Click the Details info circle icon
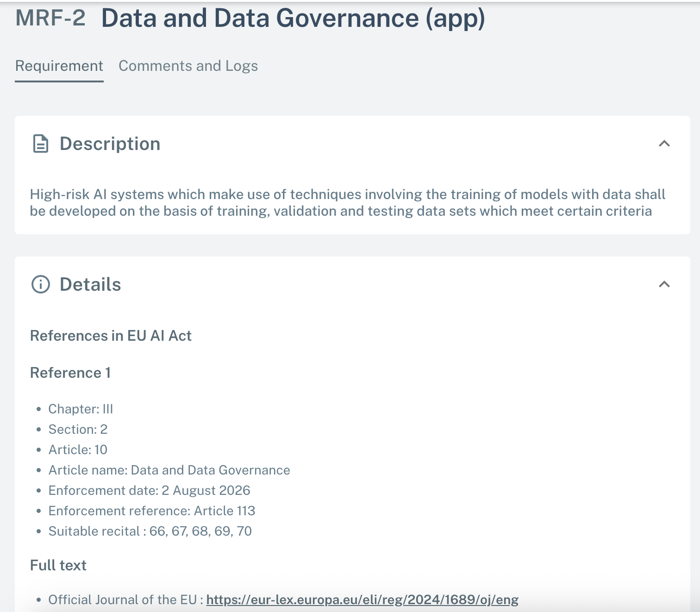 point(41,284)
